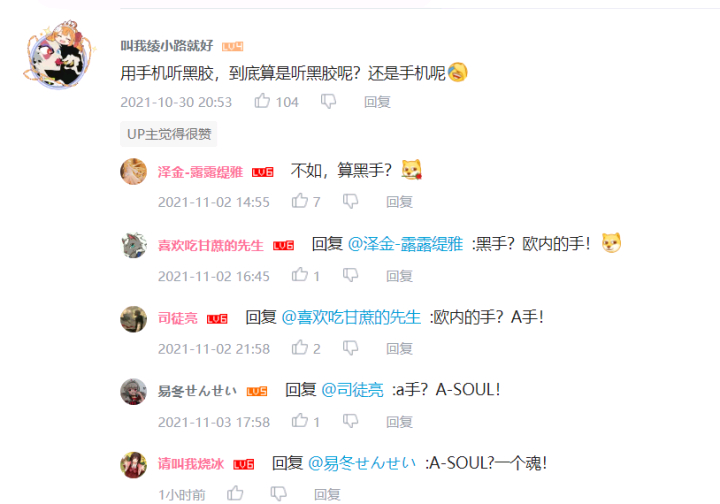
Task: Dislike the reply posted 2021-11-02 16:45
Action: 350,275
